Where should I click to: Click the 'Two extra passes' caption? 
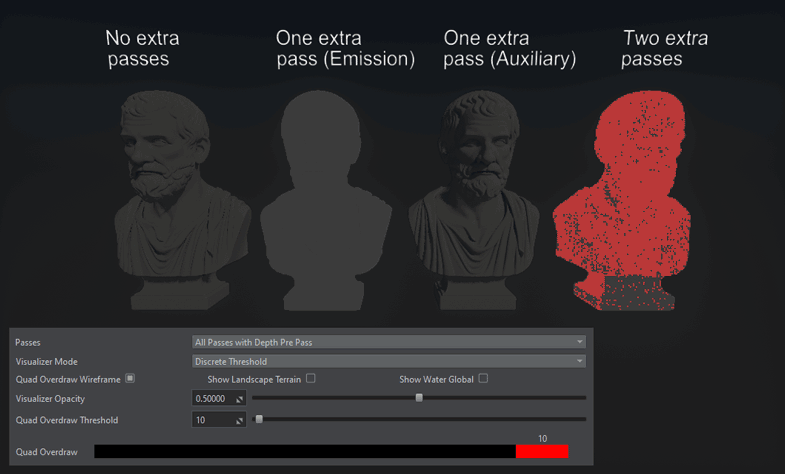(664, 49)
